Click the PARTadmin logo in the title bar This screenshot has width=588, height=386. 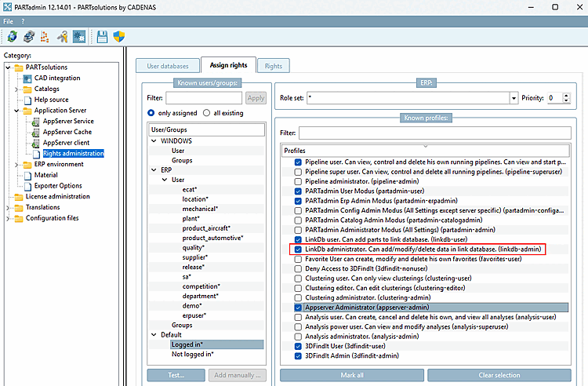pyautogui.click(x=7, y=7)
